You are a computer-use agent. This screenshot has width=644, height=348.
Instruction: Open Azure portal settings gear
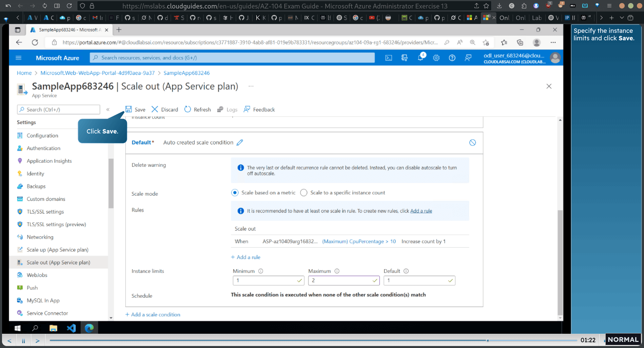point(436,58)
